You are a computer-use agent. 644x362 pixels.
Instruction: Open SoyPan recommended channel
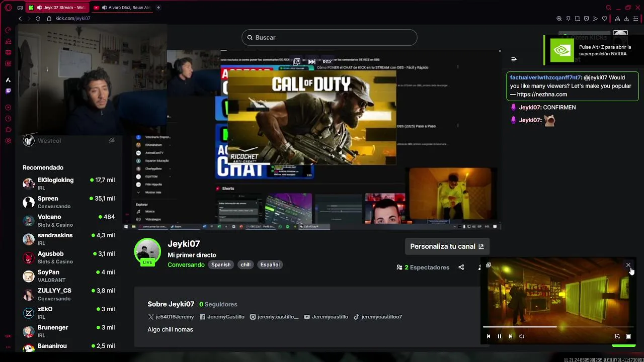[68, 276]
